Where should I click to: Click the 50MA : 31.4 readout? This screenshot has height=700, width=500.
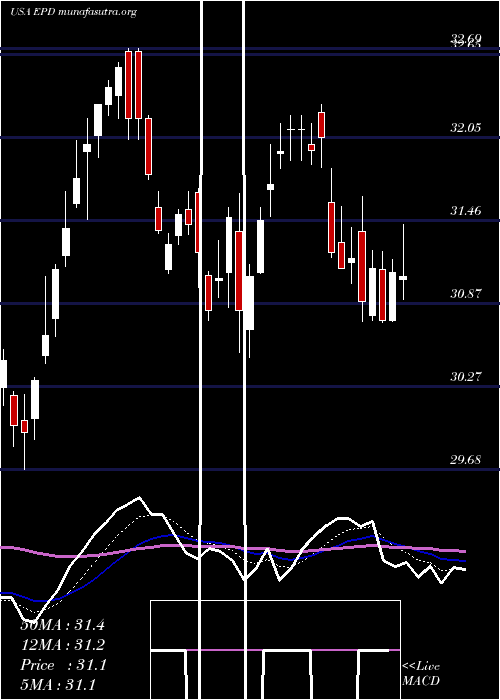62,625
